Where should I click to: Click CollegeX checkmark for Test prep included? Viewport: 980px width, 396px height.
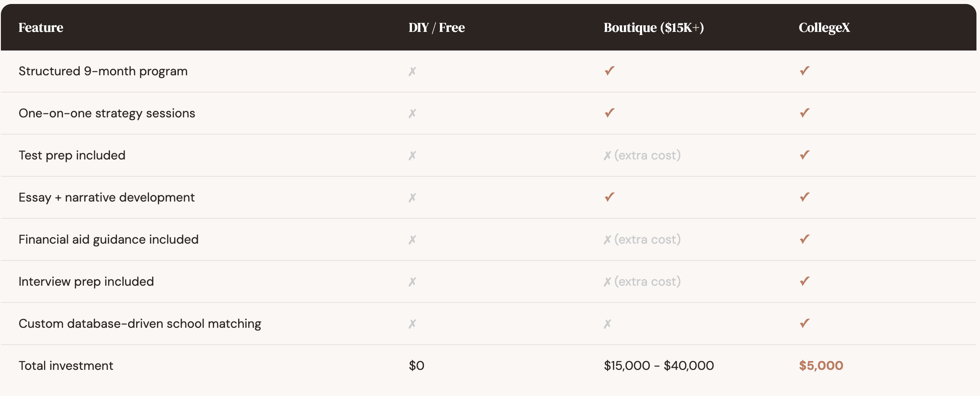(x=804, y=155)
